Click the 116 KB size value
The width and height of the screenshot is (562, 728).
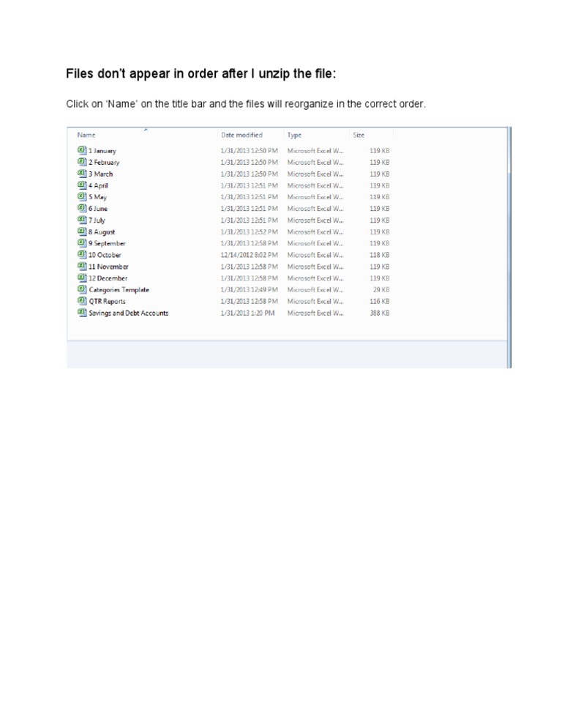point(380,301)
